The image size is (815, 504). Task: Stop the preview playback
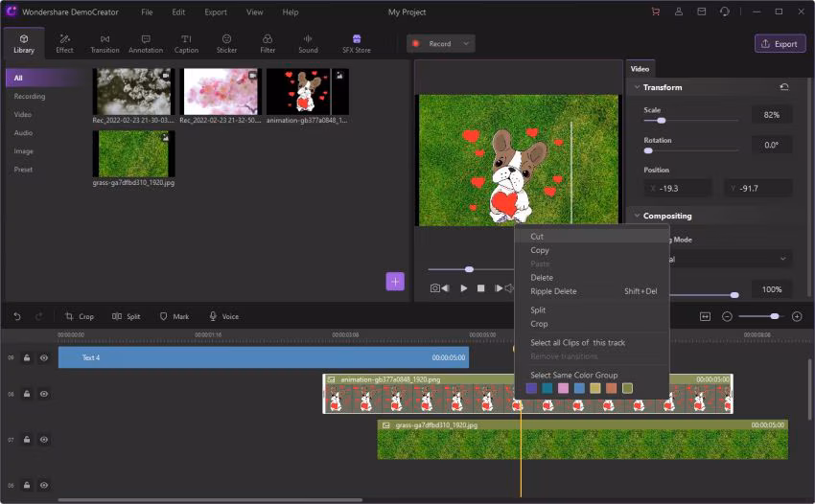tap(480, 287)
